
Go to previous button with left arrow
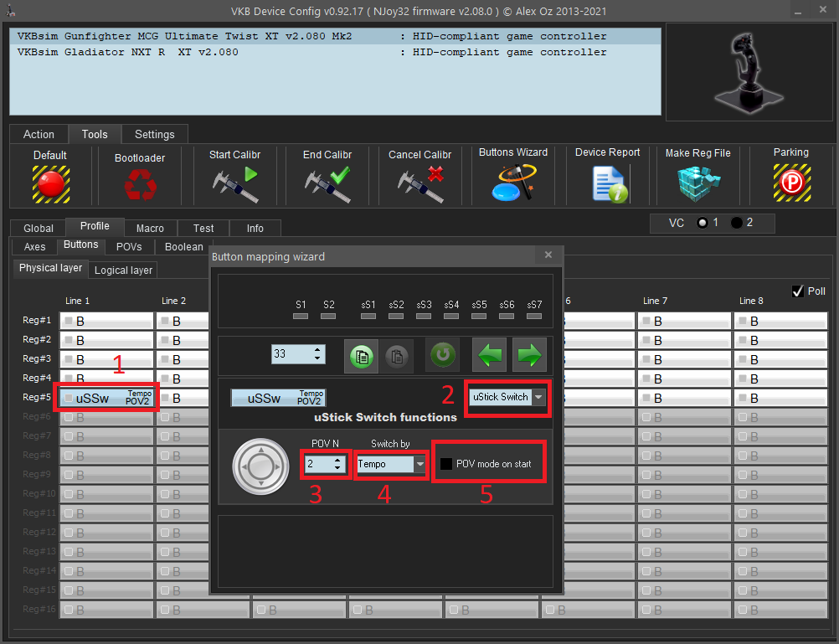pos(489,354)
